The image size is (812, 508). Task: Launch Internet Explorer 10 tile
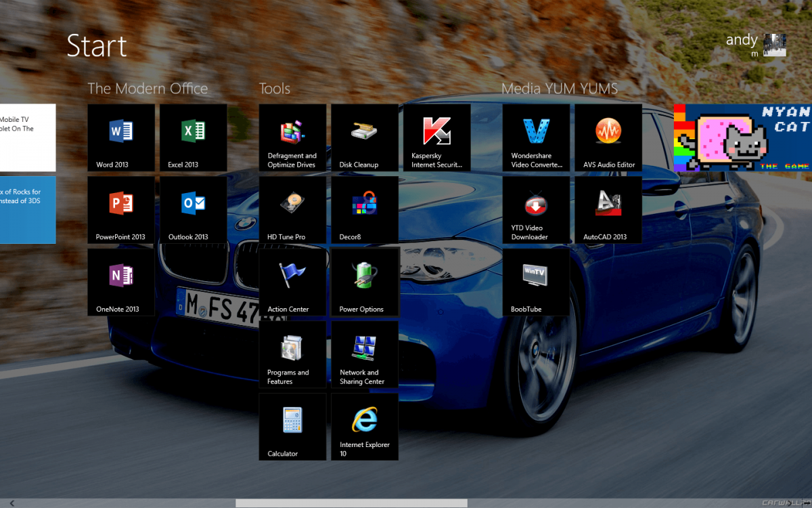365,427
